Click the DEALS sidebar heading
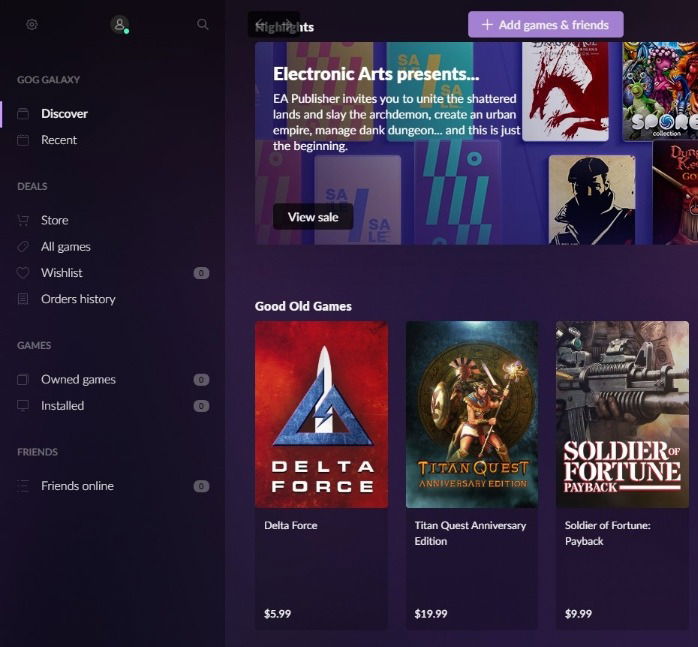The height and width of the screenshot is (647, 698). tap(32, 186)
